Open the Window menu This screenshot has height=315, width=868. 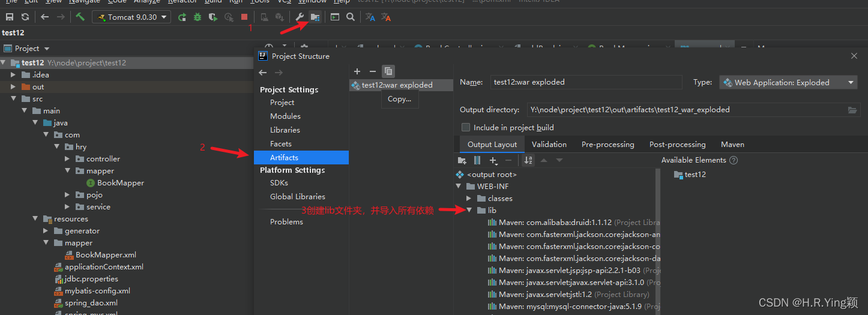[x=313, y=2]
